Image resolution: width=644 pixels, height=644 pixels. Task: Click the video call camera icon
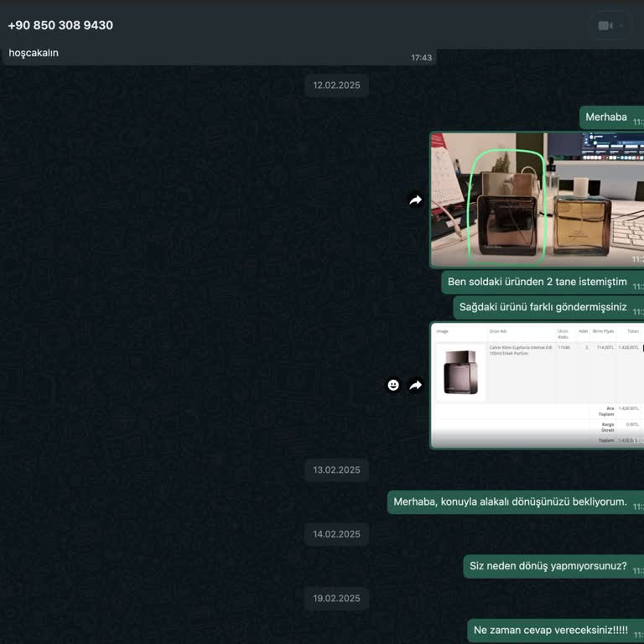605,25
